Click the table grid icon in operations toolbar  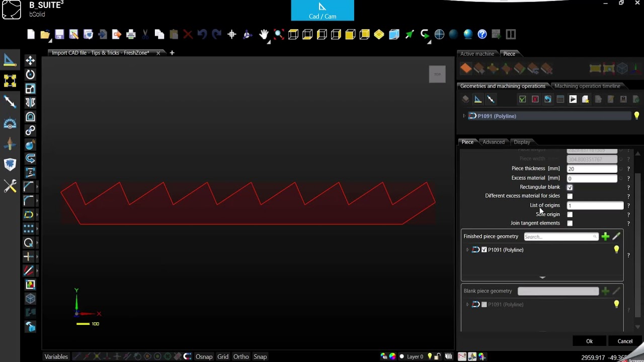[x=560, y=99]
